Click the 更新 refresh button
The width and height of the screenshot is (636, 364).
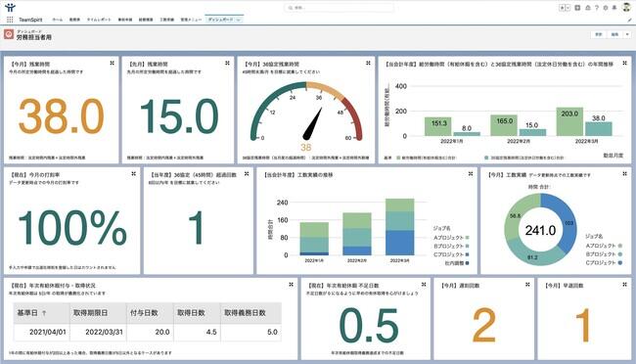pos(598,34)
